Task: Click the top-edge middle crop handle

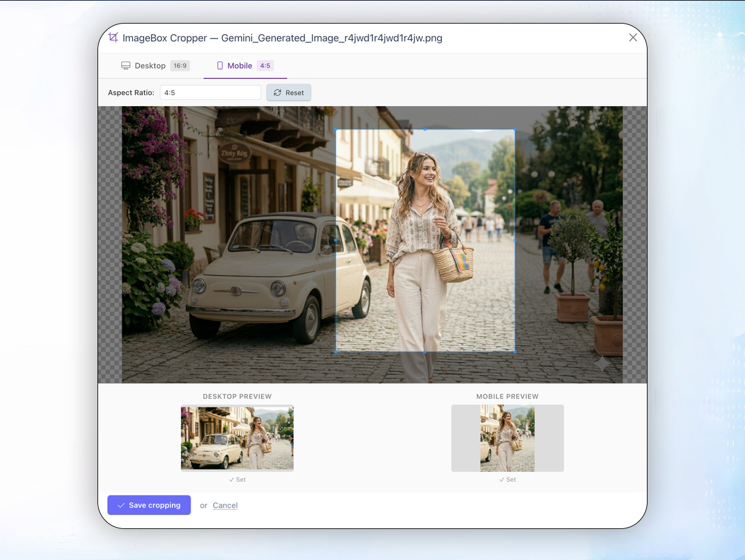Action: (425, 130)
